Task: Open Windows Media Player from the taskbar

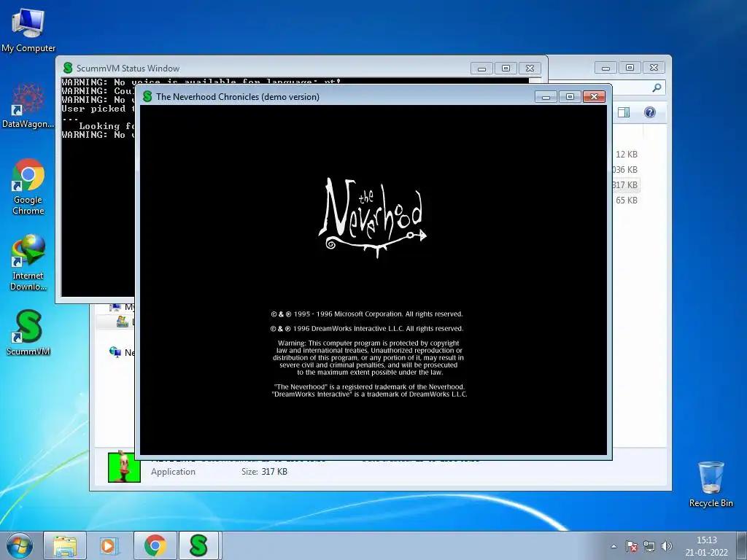Action: (109, 545)
